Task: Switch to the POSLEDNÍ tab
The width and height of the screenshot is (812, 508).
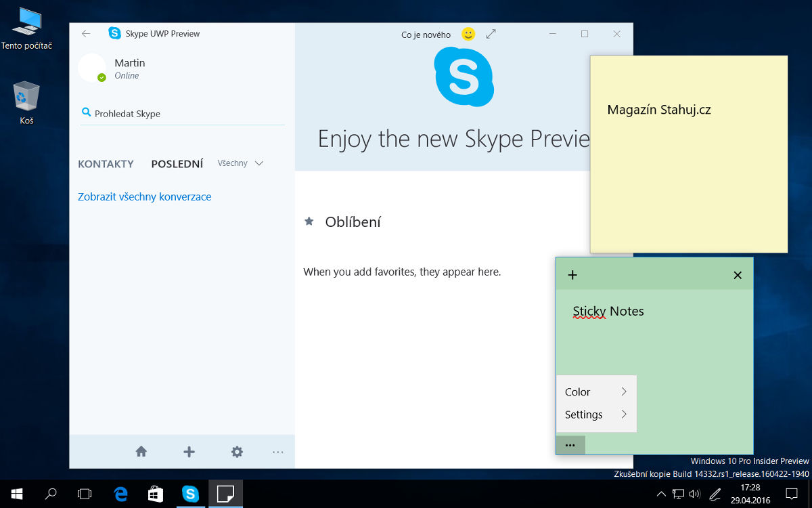Action: coord(177,164)
